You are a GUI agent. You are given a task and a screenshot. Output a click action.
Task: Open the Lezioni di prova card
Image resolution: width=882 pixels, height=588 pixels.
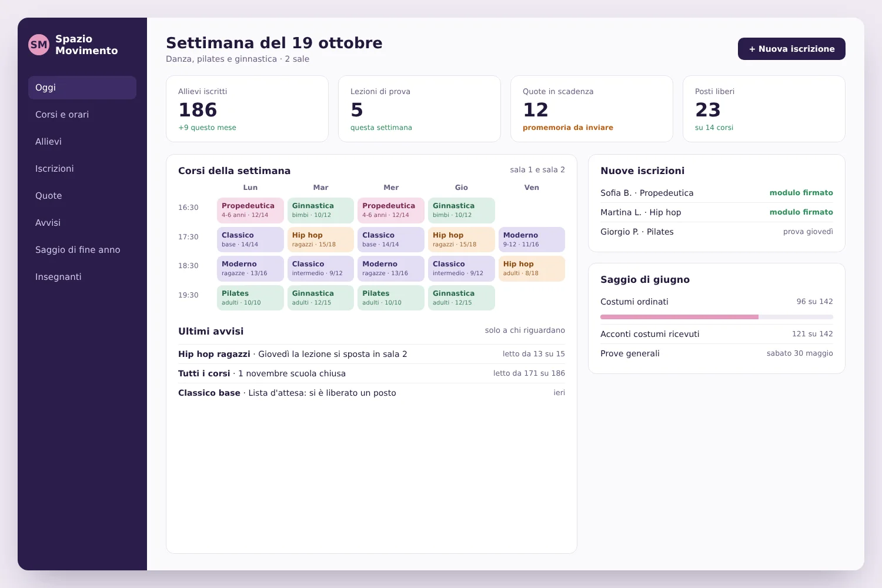[x=419, y=109]
